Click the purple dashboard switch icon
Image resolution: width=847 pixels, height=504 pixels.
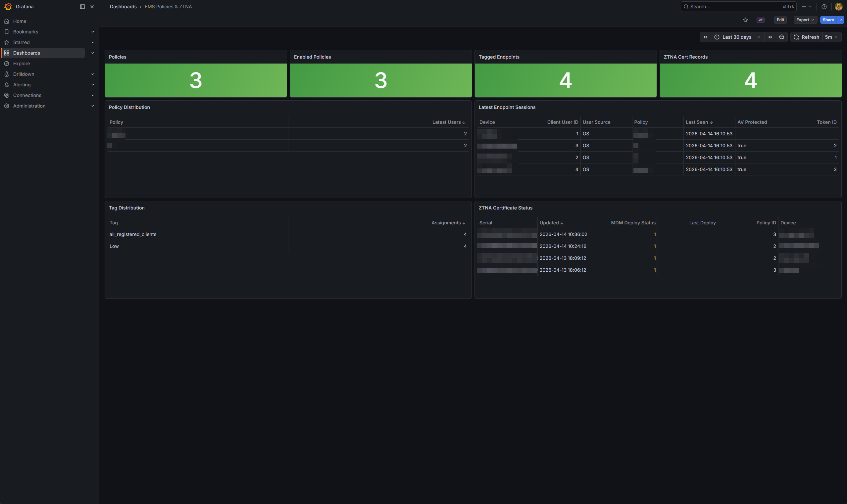click(760, 20)
